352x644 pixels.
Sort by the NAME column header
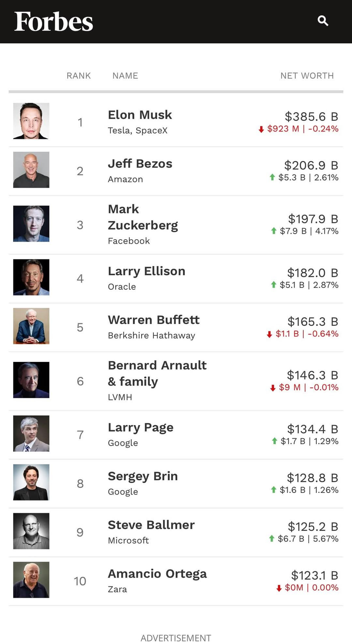pyautogui.click(x=125, y=76)
